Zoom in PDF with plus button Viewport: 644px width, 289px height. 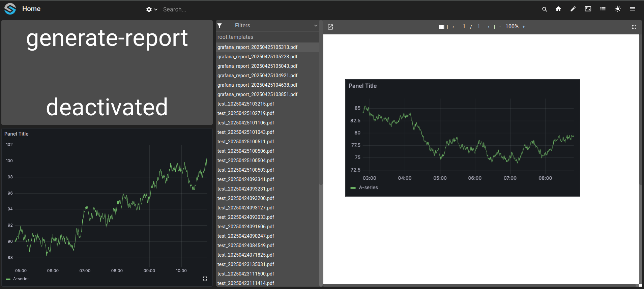click(524, 27)
